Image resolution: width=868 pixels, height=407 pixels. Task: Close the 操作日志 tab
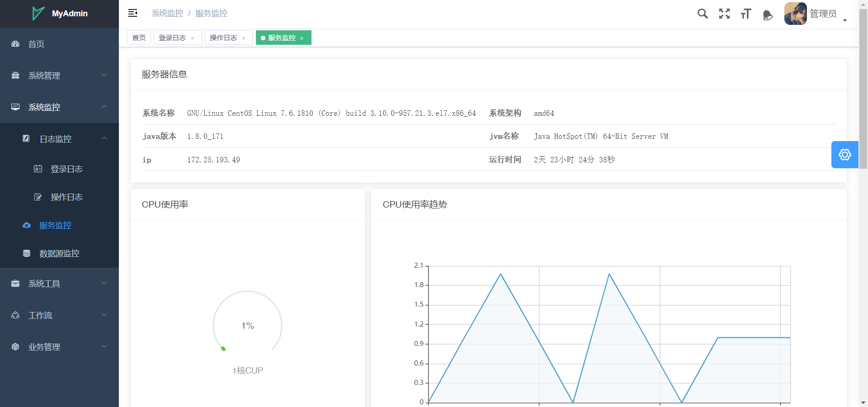pyautogui.click(x=243, y=38)
